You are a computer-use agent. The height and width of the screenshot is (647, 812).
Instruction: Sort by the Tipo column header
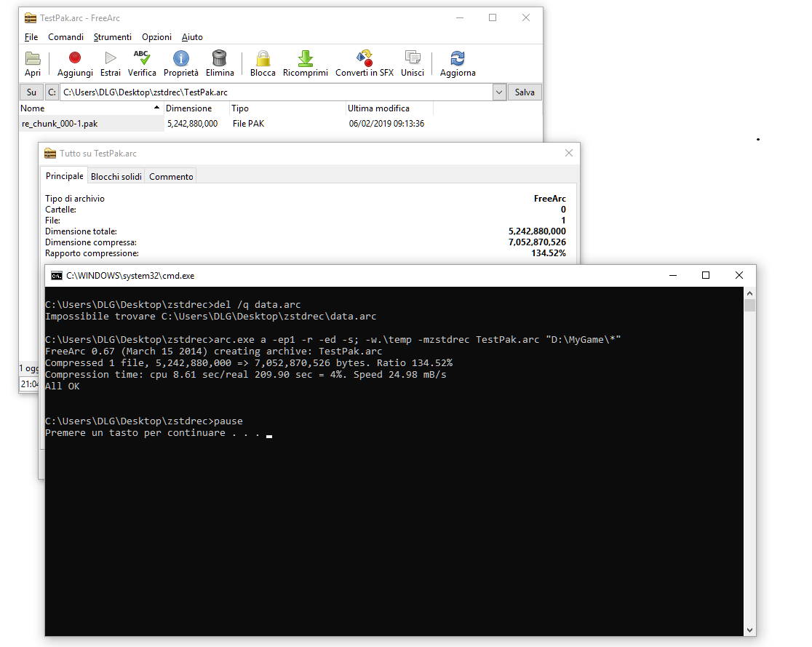click(287, 108)
